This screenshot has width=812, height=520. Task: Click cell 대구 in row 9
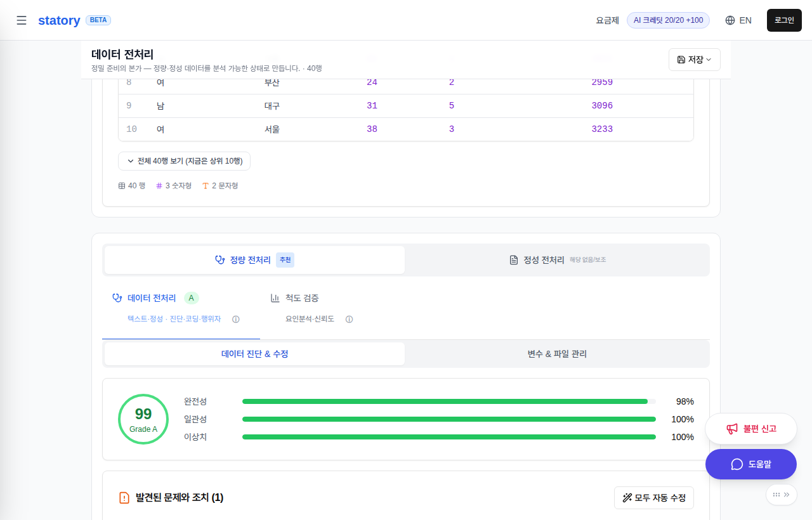pos(272,106)
